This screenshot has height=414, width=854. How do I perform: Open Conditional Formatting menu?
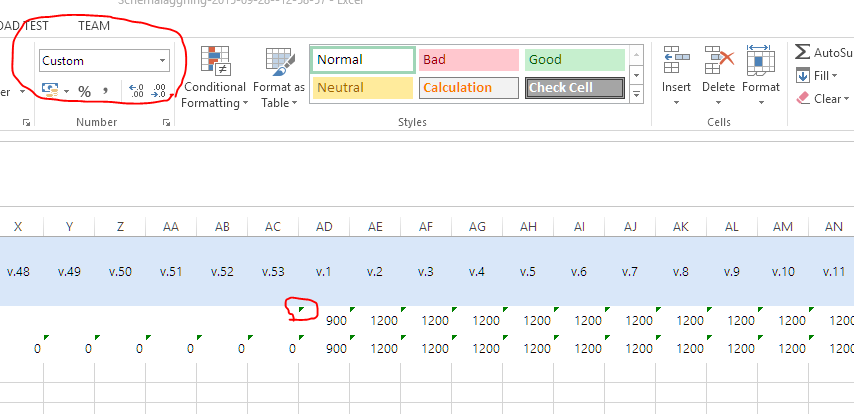[x=214, y=77]
